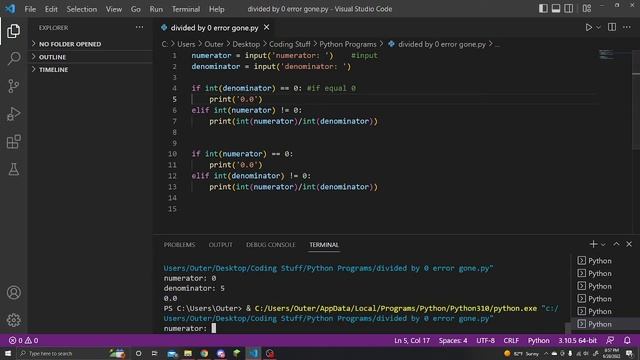Open the View menu
Viewport: 640px width, 360px height.
point(113,9)
